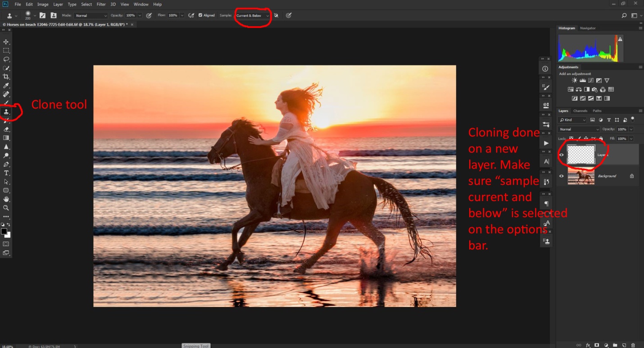The image size is (644, 348).
Task: Open the Brush Settings panel icon
Action: (545, 87)
